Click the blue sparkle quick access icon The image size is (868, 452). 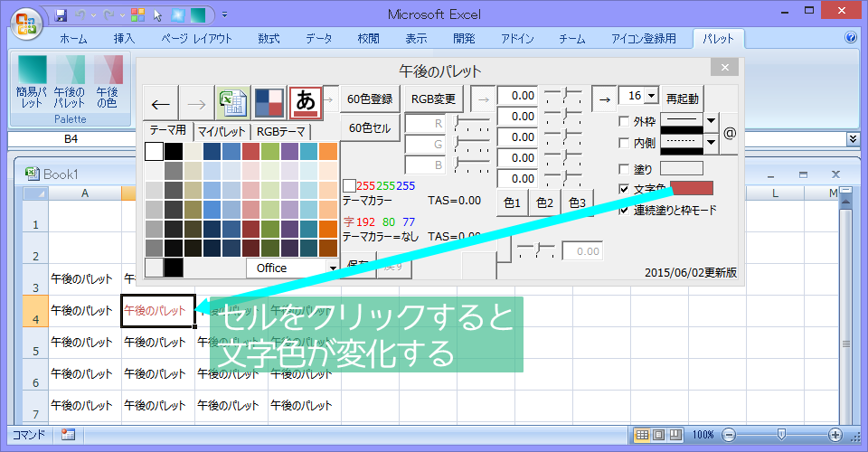point(178,15)
